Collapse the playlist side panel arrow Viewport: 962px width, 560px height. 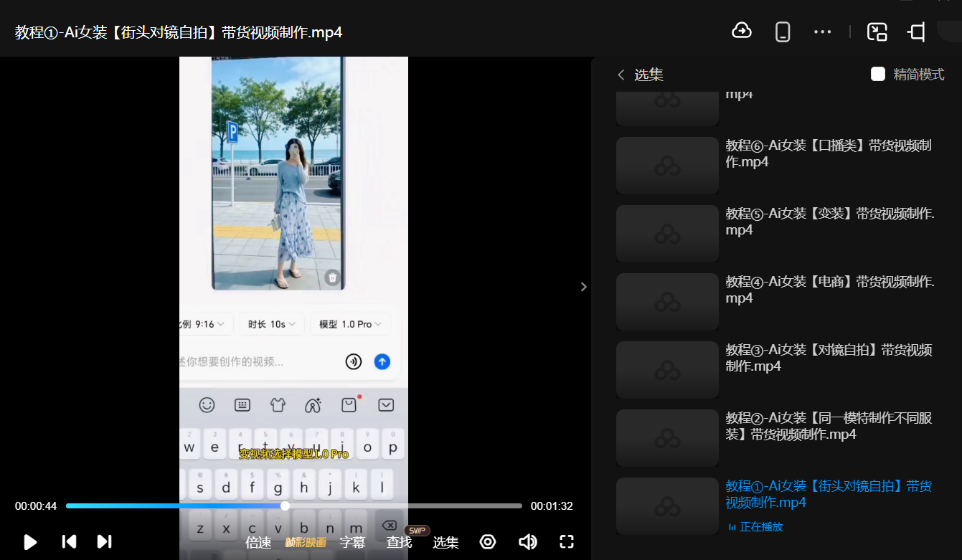(583, 287)
